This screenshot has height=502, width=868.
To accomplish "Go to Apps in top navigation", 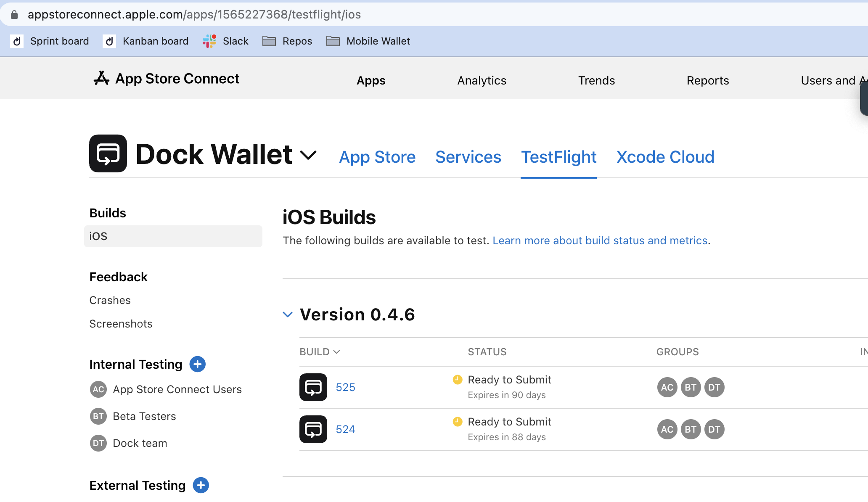I will click(371, 80).
